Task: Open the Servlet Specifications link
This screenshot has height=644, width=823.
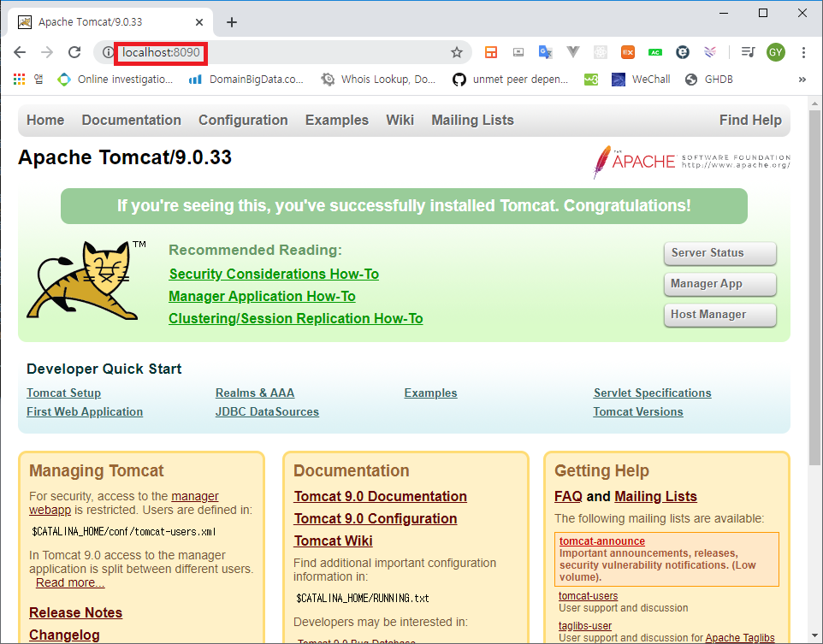Action: (653, 393)
